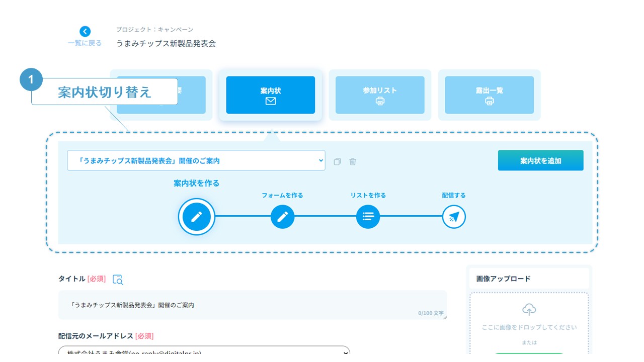
Task: Go to the 露出一覧 tab
Action: 489,95
